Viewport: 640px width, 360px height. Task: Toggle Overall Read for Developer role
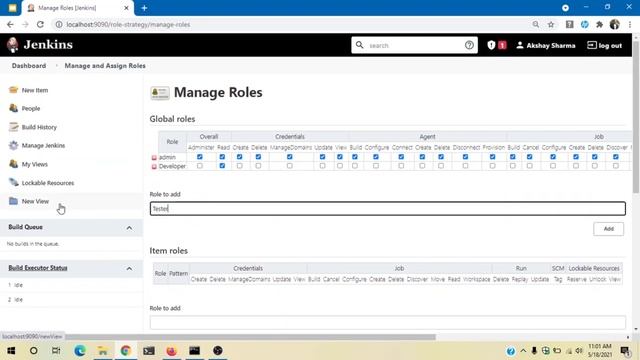click(x=222, y=166)
